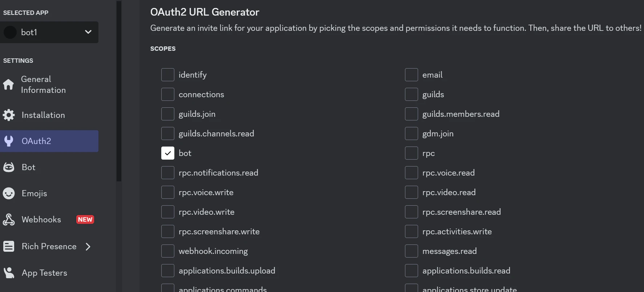Enable the identify scope checkbox
This screenshot has width=644, height=292.
[x=168, y=75]
